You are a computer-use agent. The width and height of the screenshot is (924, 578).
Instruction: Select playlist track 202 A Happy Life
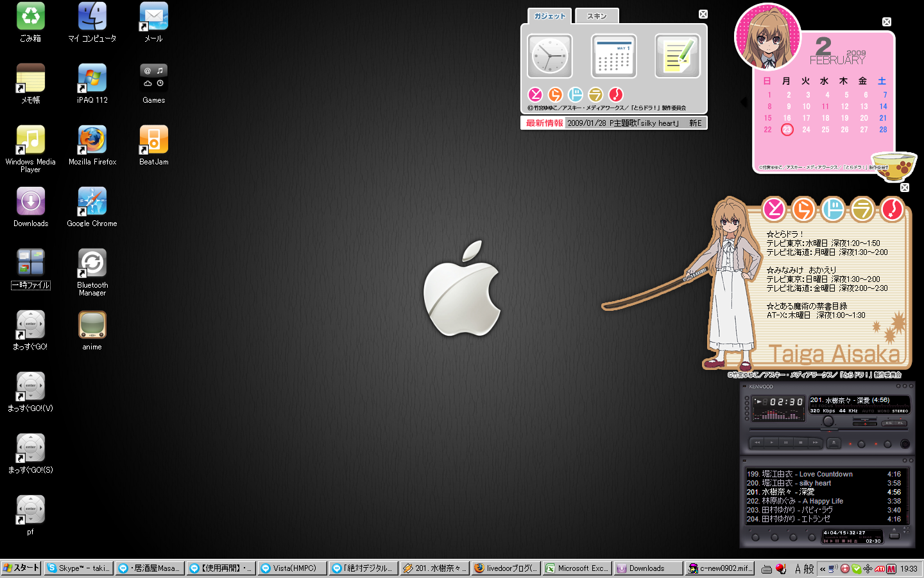click(824, 501)
